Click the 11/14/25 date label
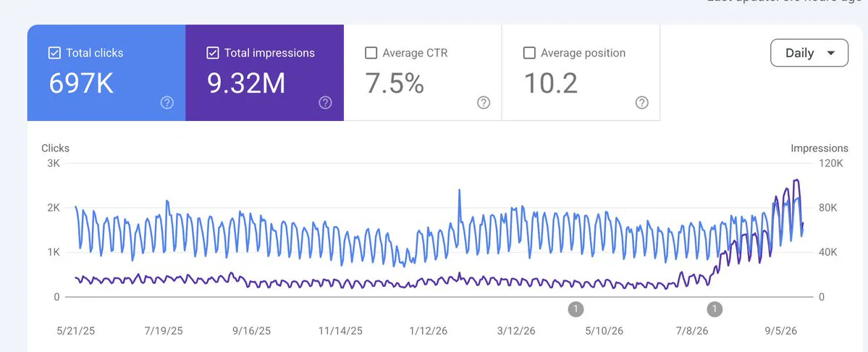Screen dimensions: 868x352 pos(340,331)
